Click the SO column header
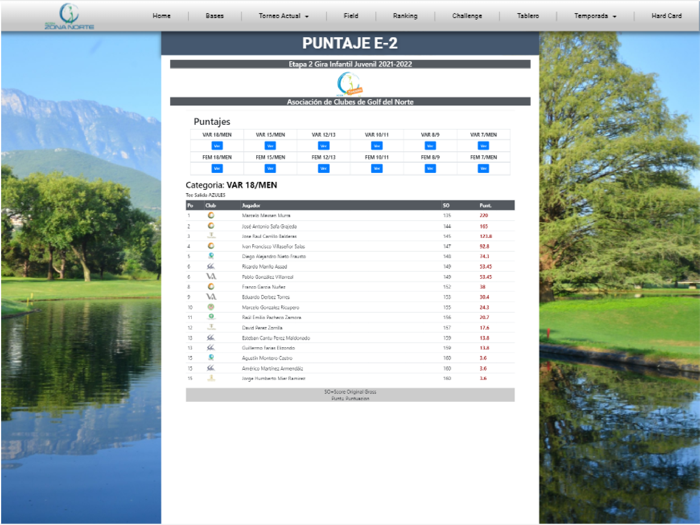 pyautogui.click(x=446, y=205)
